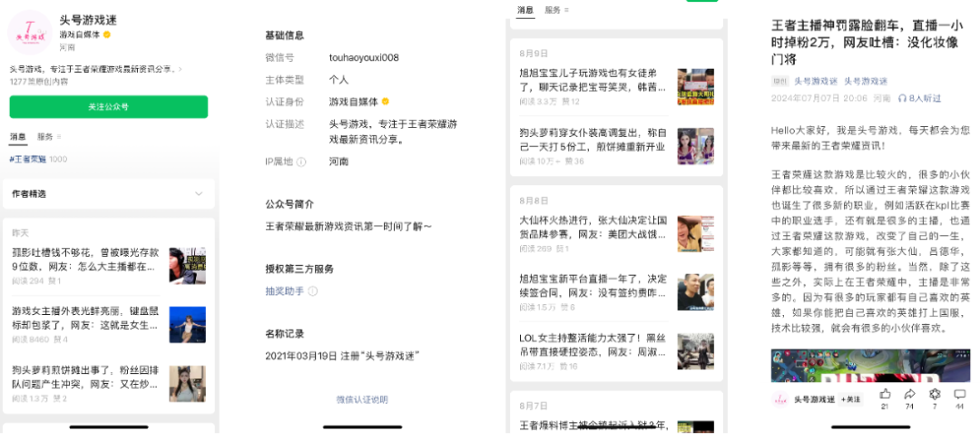Click the +关注 follow button
Screen dimensions: 980x443
[850, 399]
